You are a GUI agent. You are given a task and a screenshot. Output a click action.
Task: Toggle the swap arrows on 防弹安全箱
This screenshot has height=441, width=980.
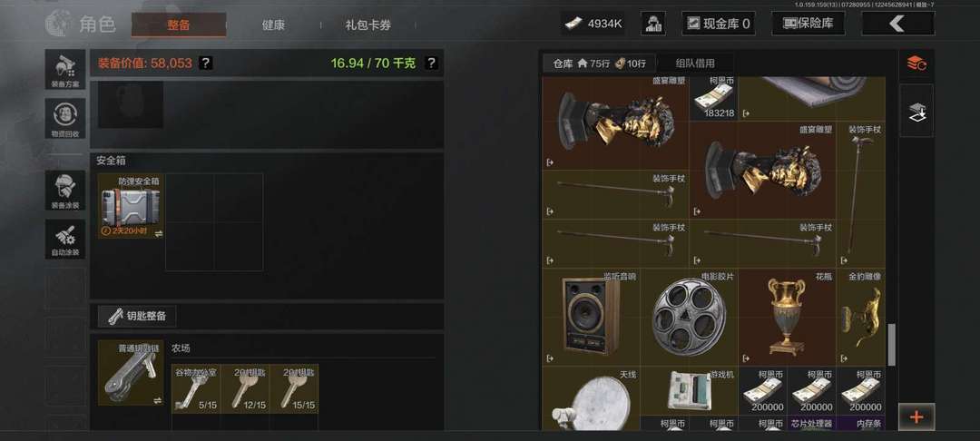point(159,233)
